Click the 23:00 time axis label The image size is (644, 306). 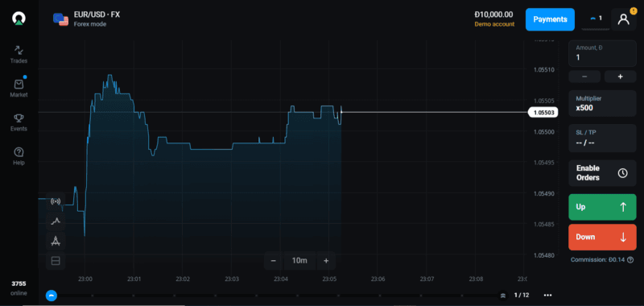click(x=85, y=279)
